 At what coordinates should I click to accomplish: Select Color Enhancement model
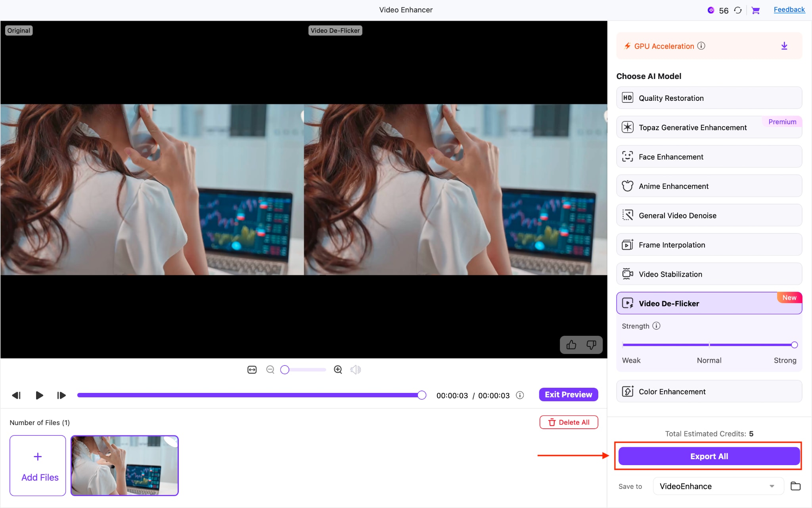(x=709, y=392)
